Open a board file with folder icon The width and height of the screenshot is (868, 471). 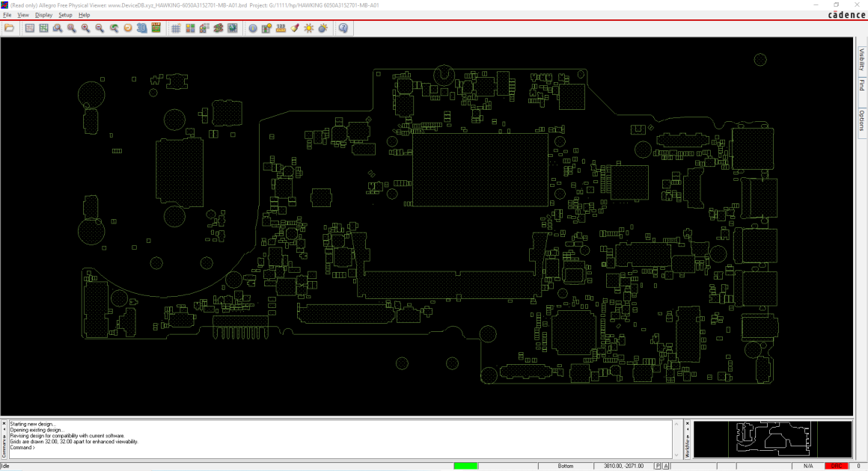10,28
